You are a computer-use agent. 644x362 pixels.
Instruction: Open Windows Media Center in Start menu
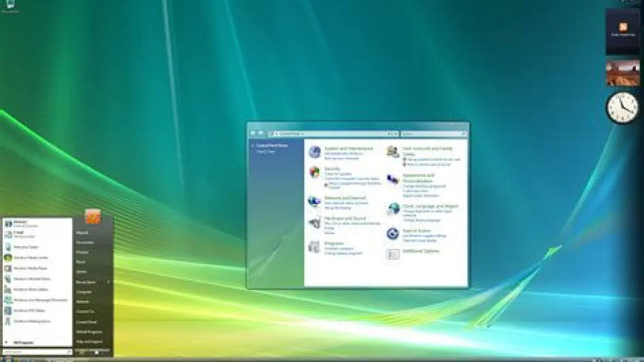(x=30, y=257)
